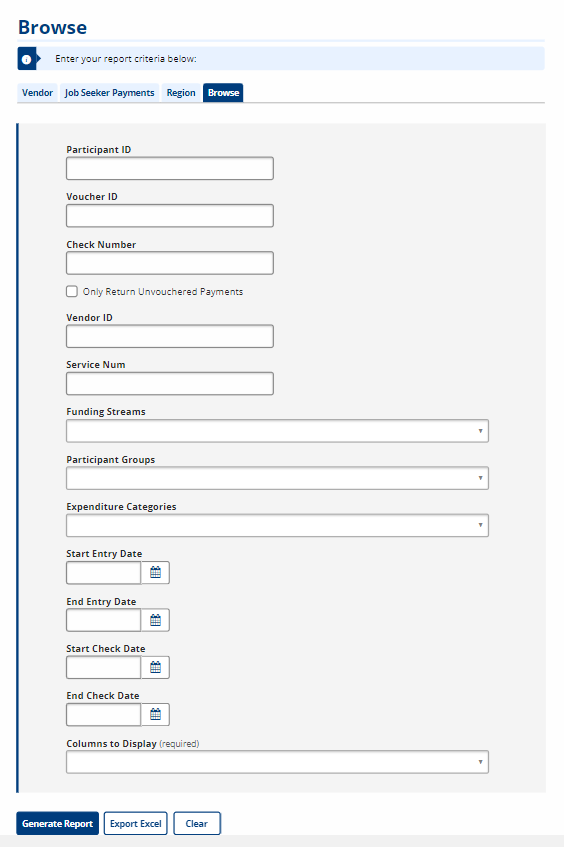
Task: Expand the Expenditure Categories dropdown
Action: coord(277,526)
